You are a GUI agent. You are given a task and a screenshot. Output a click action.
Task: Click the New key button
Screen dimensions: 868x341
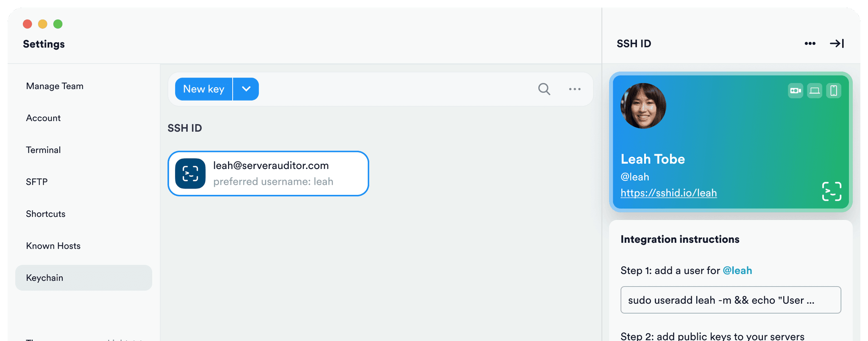(204, 89)
